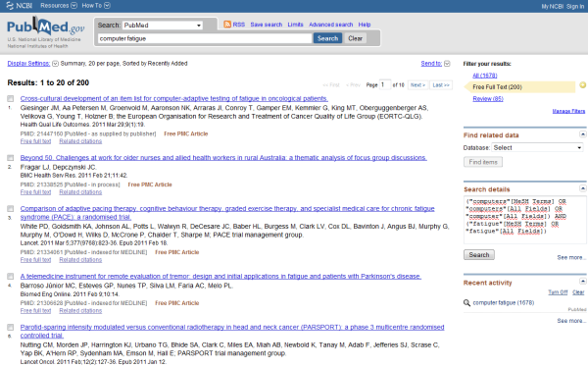
Task: Open the computer fatigue (1678) recent search
Action: pos(504,302)
